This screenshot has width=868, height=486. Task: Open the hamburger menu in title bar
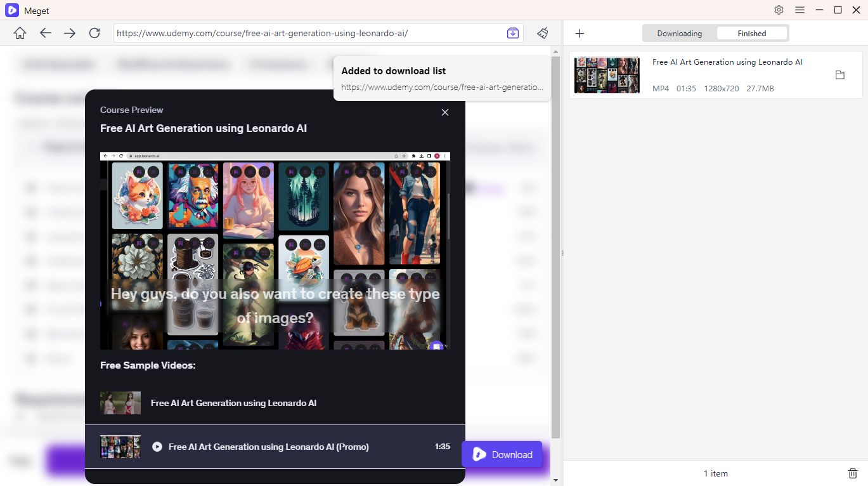800,10
